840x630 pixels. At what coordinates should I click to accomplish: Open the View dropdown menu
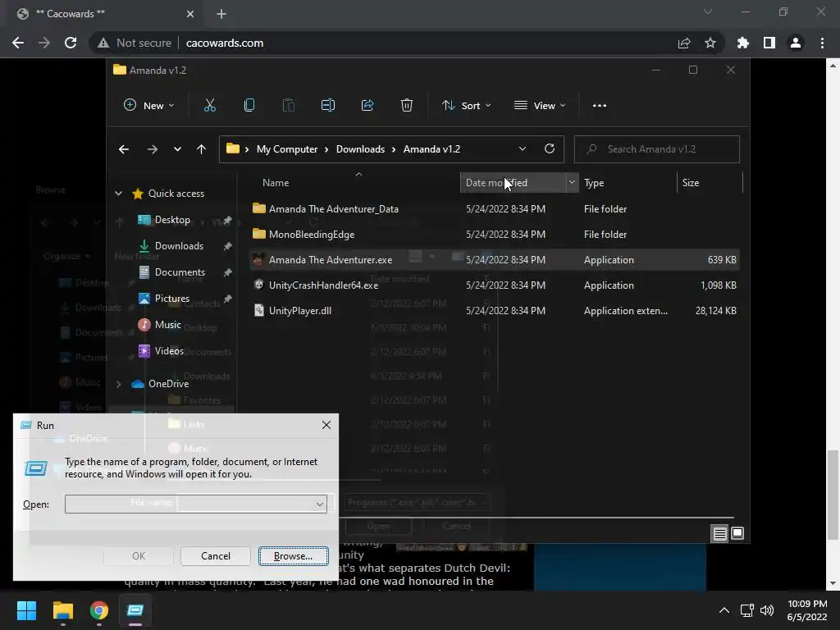tap(540, 106)
